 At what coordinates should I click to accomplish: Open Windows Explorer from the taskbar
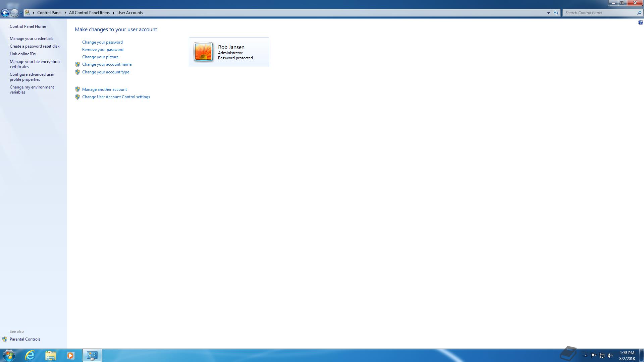(50, 355)
